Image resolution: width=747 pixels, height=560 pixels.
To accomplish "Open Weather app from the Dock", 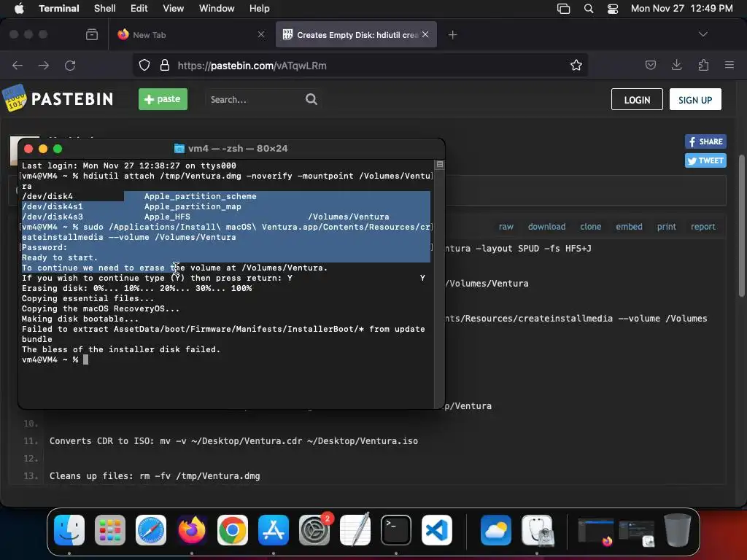I will (495, 530).
